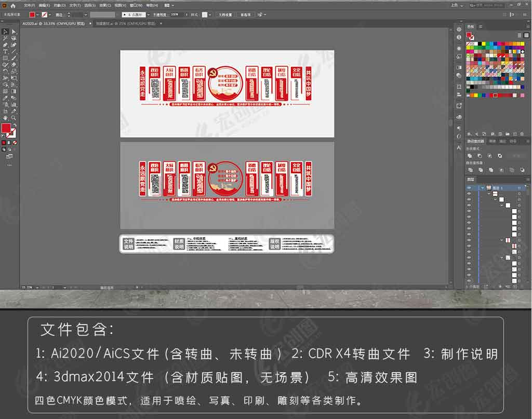Viewport: 532px width, 419px height.
Task: Click the Home icon in the top bar
Action: [13, 5]
